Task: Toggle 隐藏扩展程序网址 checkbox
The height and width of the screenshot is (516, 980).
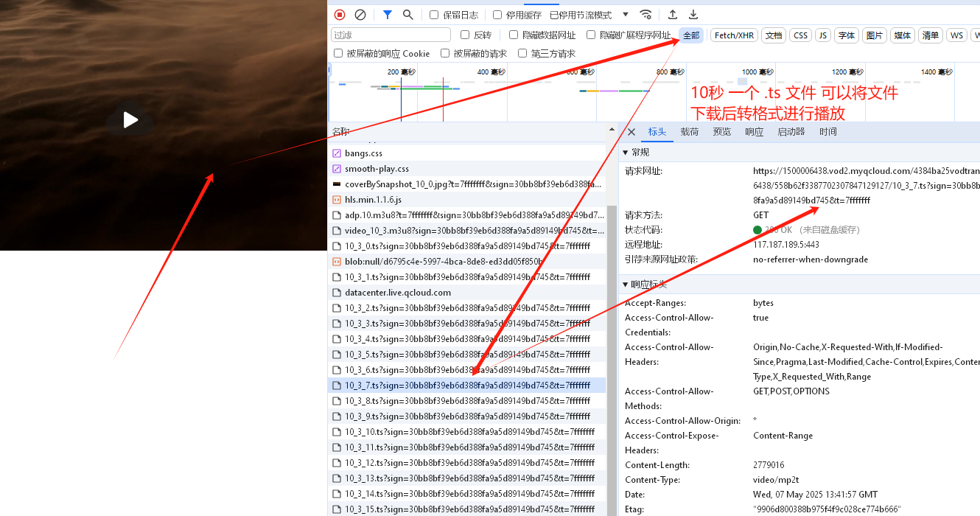Action: click(x=591, y=35)
